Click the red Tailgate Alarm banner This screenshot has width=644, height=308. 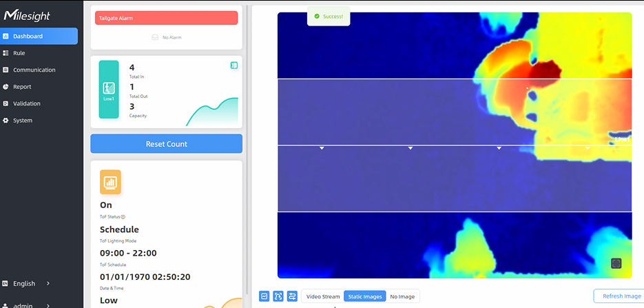166,18
